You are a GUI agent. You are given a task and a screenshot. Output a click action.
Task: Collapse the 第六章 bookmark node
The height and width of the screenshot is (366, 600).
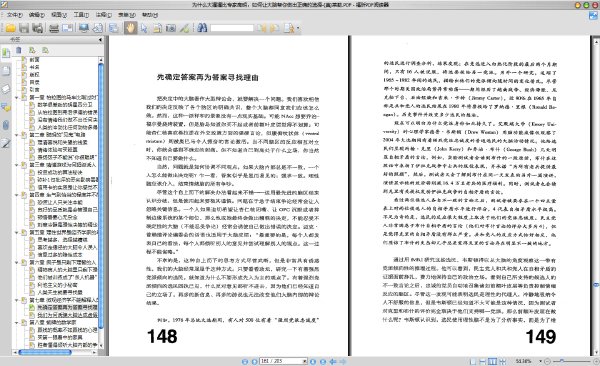click(x=17, y=262)
